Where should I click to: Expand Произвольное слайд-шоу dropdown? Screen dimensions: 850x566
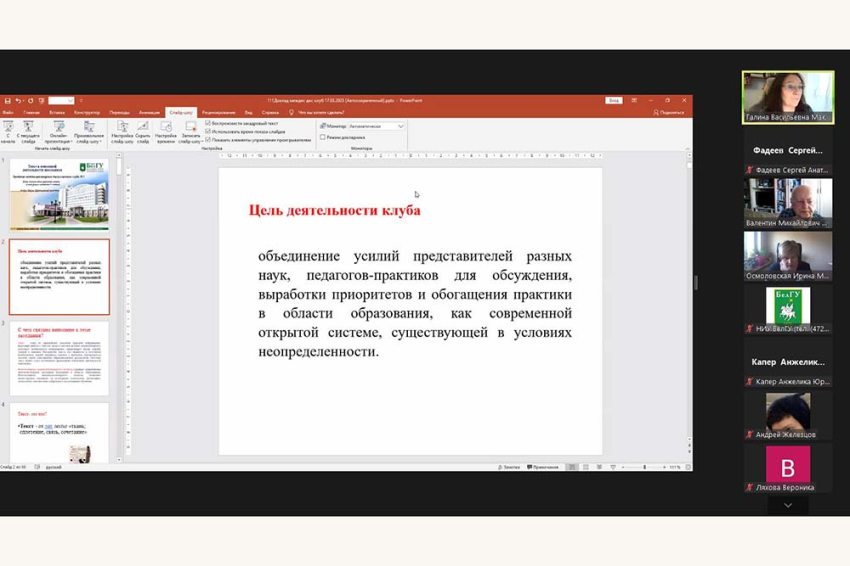point(88,133)
